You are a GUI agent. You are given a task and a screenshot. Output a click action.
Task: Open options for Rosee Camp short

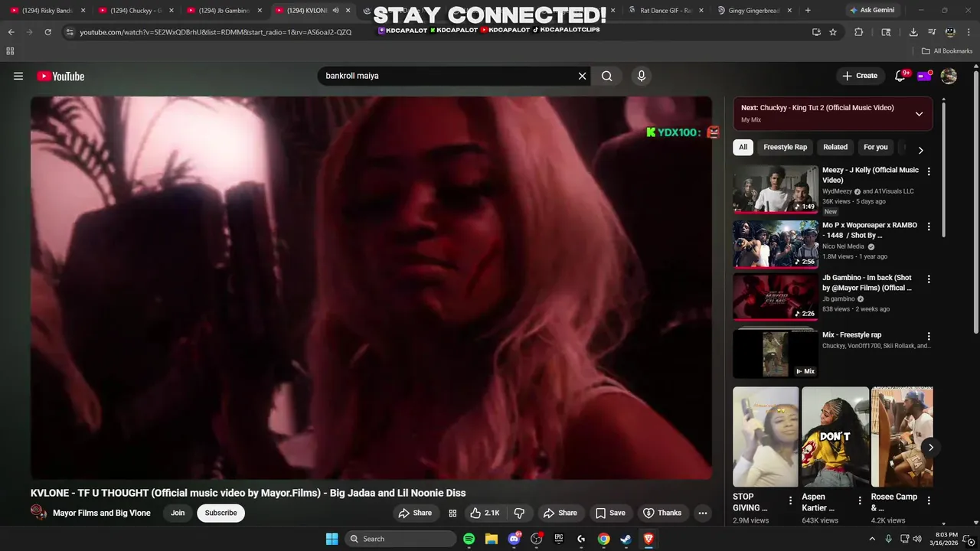pos(929,500)
